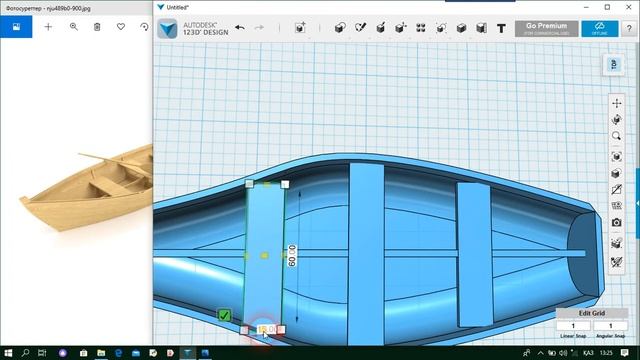Click the Offline sign-in button
This screenshot has height=360, width=640.
point(600,29)
